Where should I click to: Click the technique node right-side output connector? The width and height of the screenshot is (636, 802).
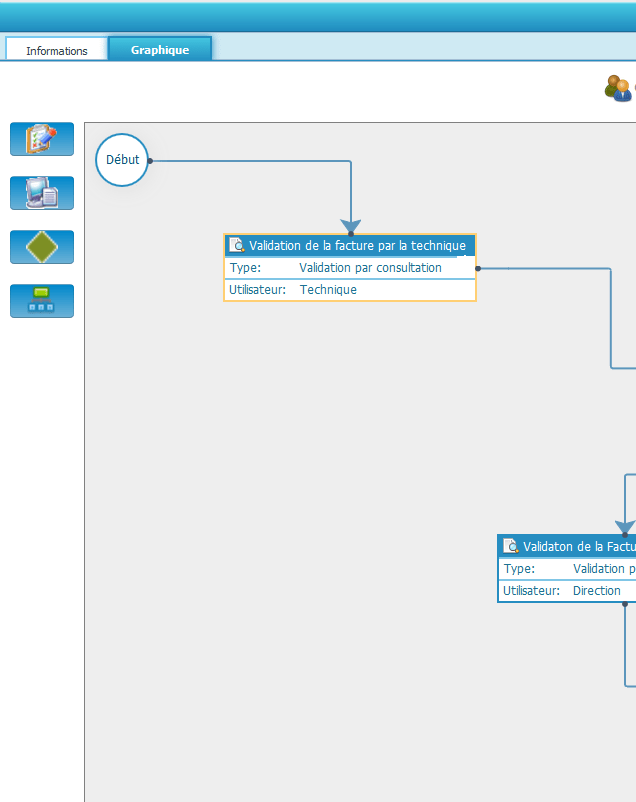[478, 268]
